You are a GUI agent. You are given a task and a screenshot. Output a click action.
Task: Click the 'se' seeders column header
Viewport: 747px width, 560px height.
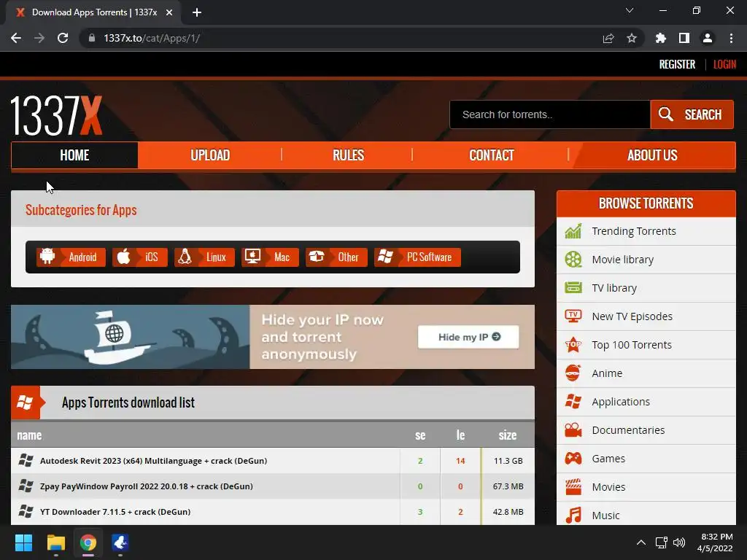tap(420, 435)
